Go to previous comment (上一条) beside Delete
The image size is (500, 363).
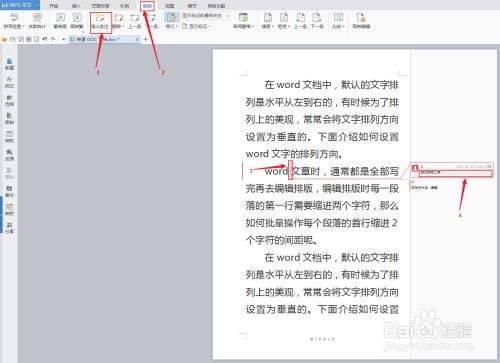tap(135, 21)
